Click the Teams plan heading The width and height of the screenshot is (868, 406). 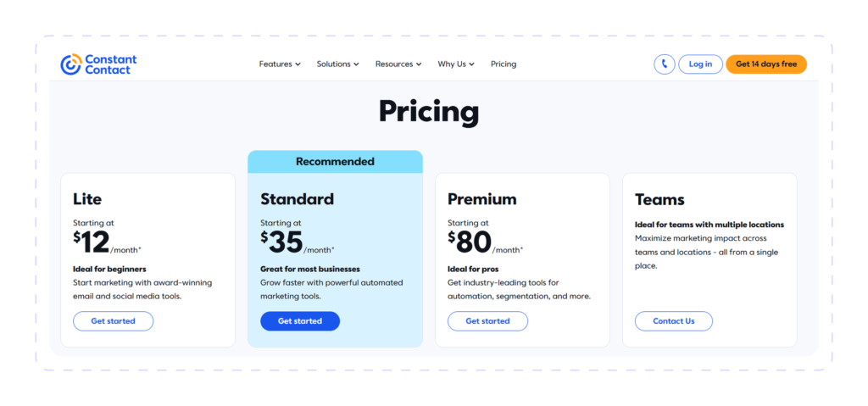(x=659, y=199)
